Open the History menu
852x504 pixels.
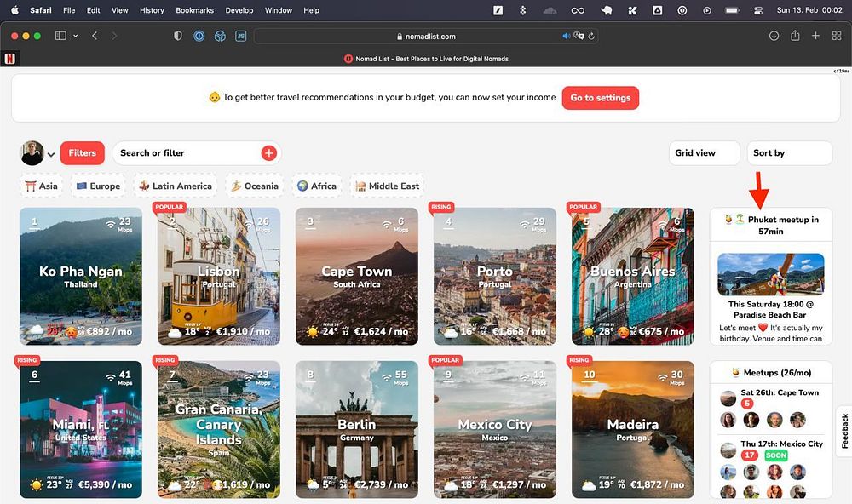(x=152, y=9)
